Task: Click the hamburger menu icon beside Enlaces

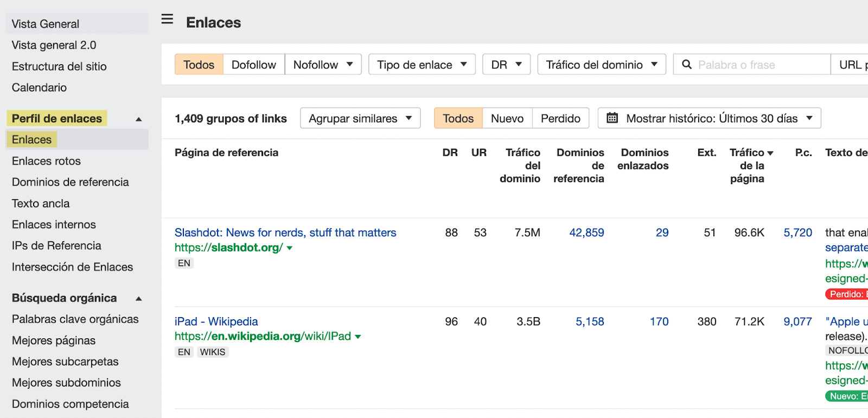Action: coord(167,20)
